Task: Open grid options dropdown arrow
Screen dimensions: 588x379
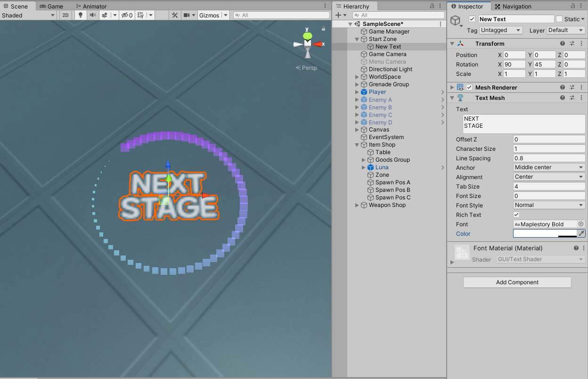Action: [150, 15]
